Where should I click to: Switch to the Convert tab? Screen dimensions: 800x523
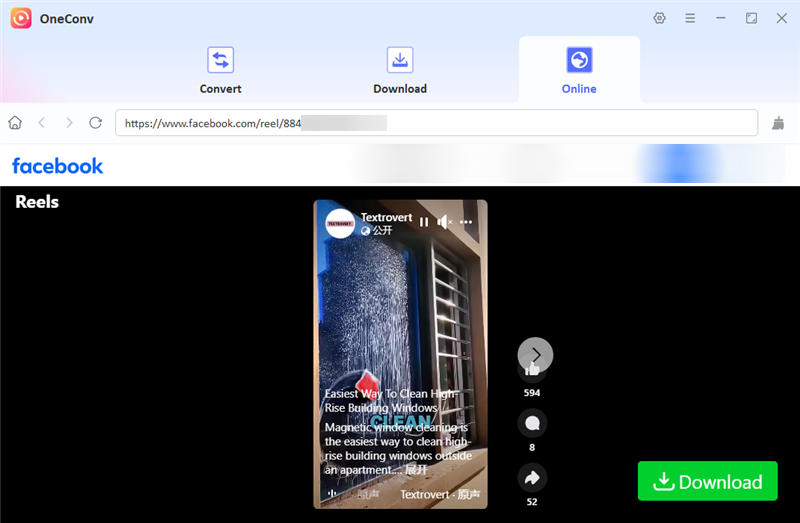point(220,70)
